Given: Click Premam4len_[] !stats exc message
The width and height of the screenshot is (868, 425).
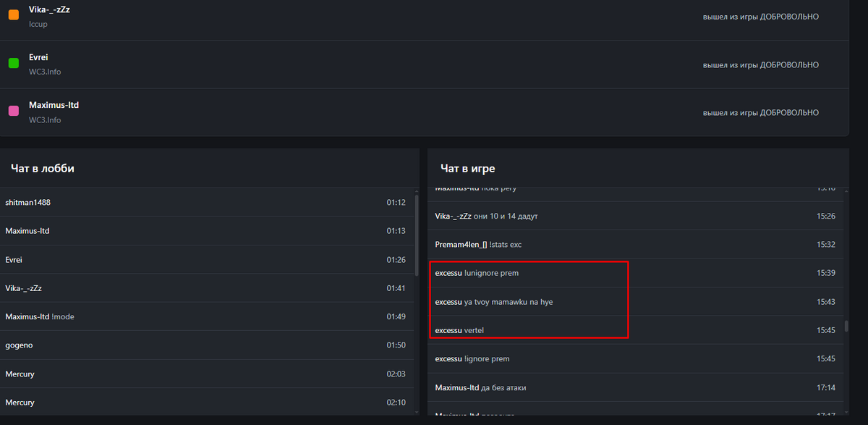Looking at the screenshot, I should tap(635, 245).
